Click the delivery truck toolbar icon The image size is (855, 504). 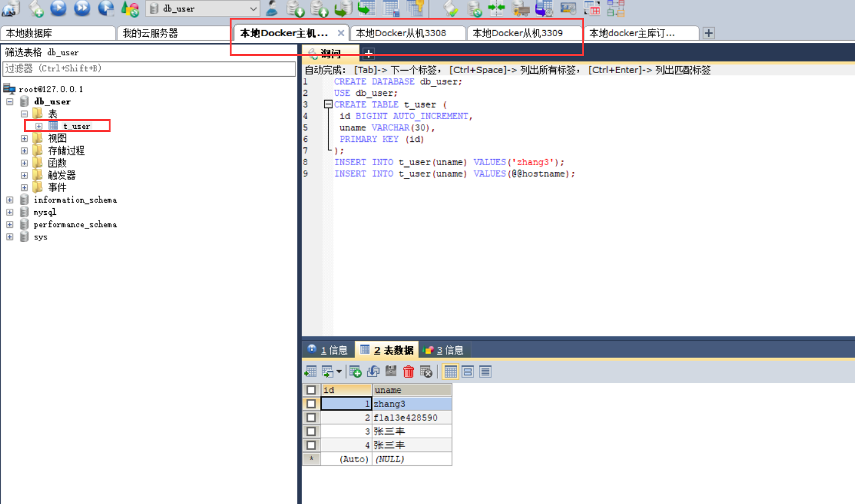521,8
